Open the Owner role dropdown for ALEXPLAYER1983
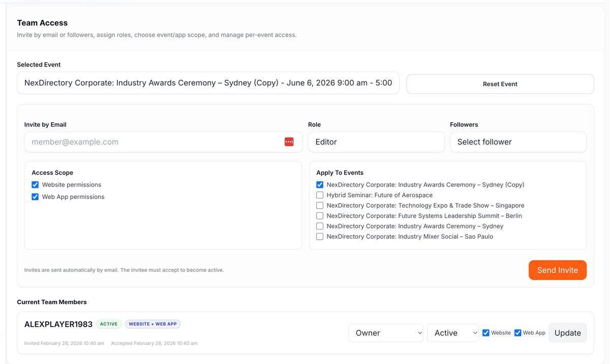This screenshot has width=610, height=364. coord(386,333)
